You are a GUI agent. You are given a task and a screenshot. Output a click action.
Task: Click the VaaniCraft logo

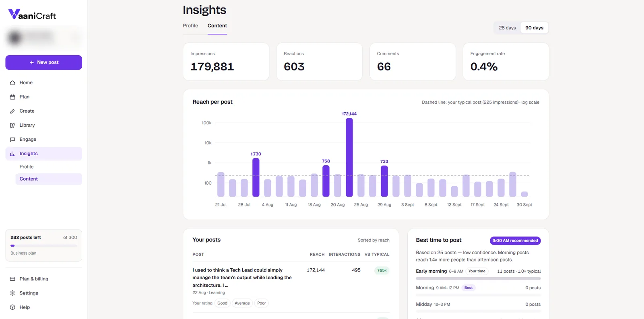click(x=32, y=15)
